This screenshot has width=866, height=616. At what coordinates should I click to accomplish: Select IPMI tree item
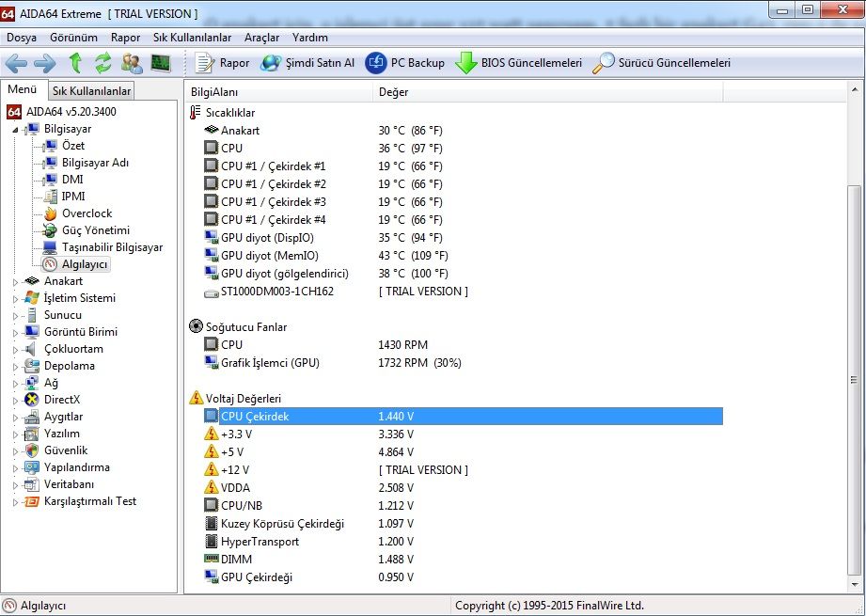[73, 197]
